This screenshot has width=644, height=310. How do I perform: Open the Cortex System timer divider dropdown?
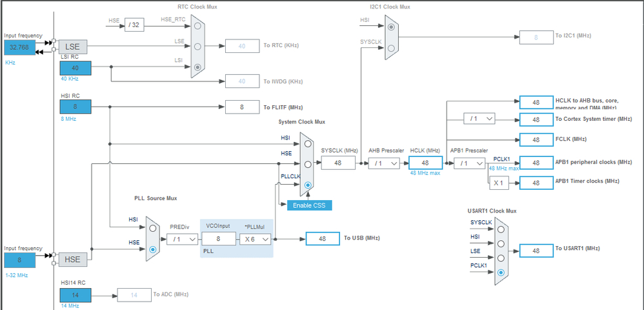(479, 118)
